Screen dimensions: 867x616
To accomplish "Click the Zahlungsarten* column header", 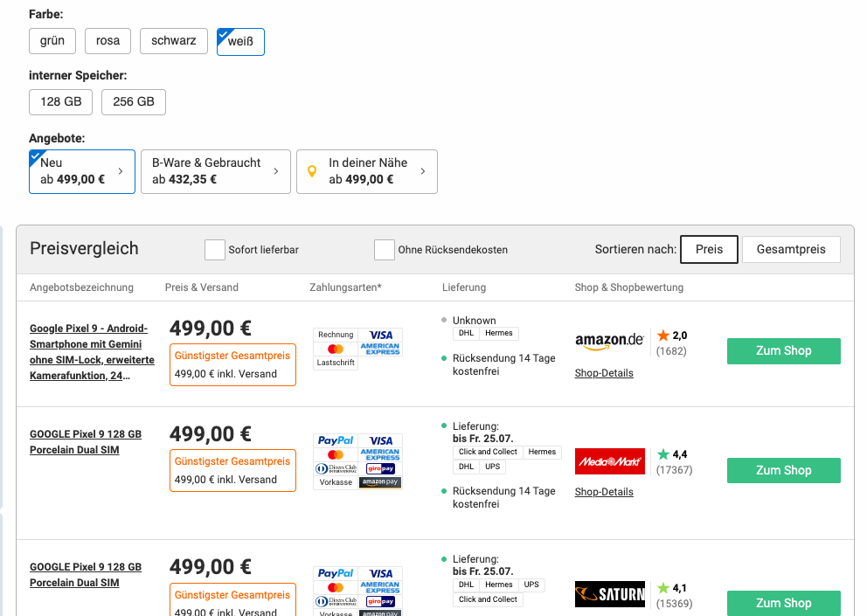I will [345, 287].
